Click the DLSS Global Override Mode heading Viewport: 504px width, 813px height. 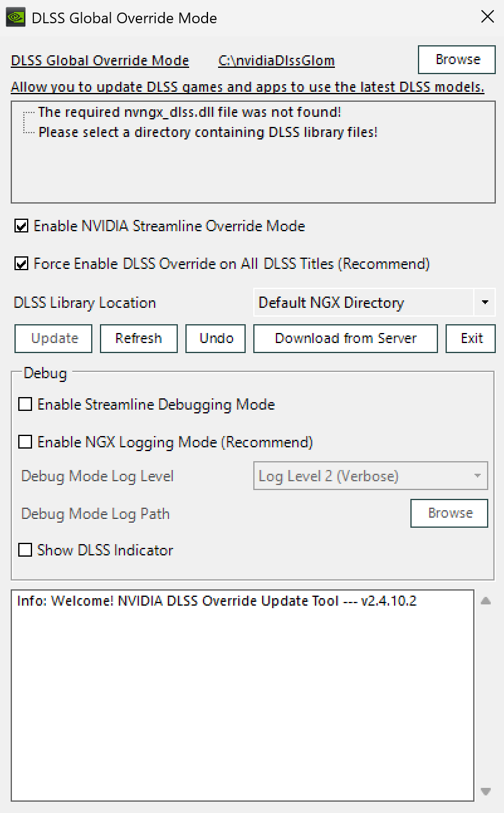tap(100, 61)
